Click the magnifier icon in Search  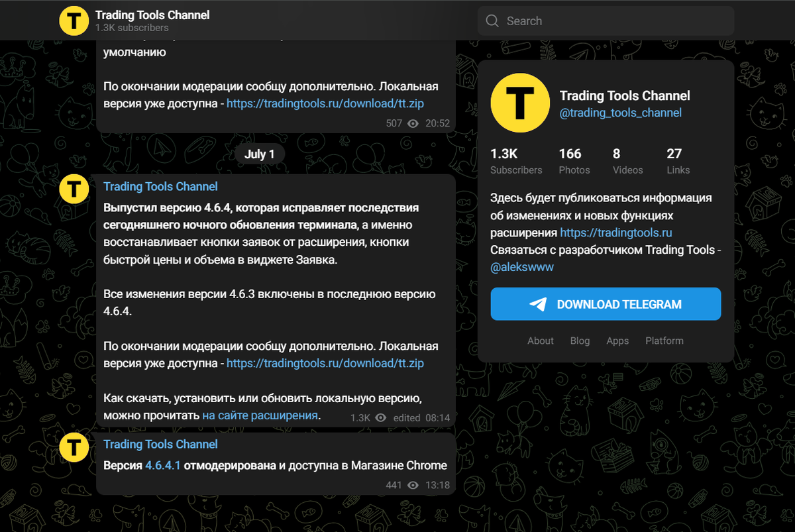pyautogui.click(x=492, y=21)
